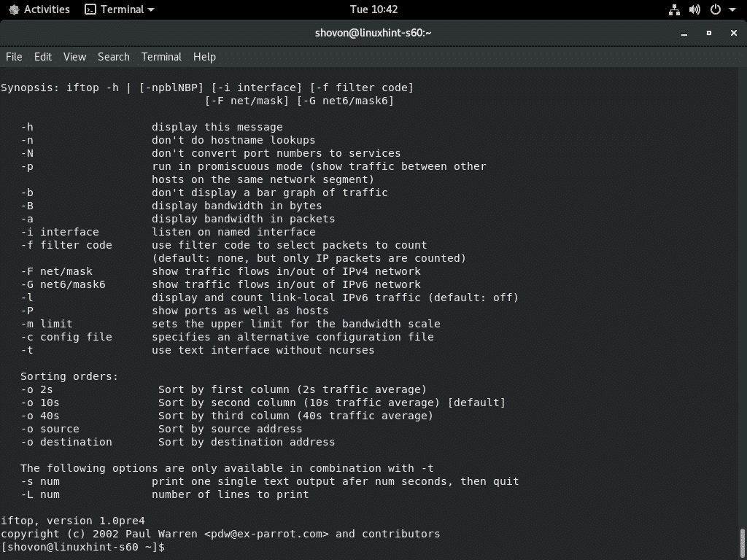
Task: Click the restore window icon in the titlebar
Action: coord(708,34)
